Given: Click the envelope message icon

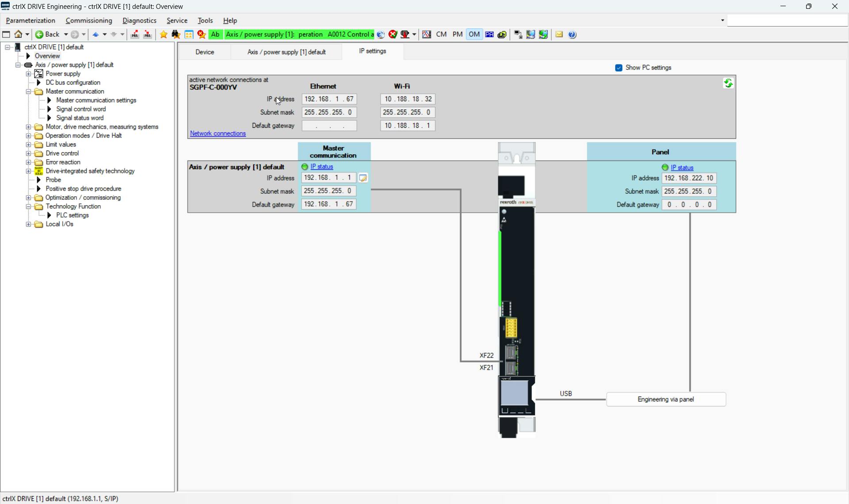Looking at the screenshot, I should pos(559,34).
